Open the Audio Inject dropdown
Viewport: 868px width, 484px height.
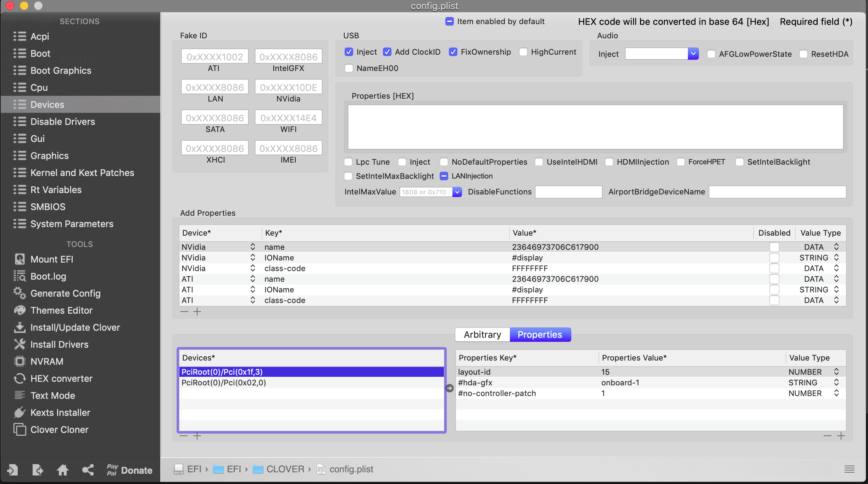[693, 54]
